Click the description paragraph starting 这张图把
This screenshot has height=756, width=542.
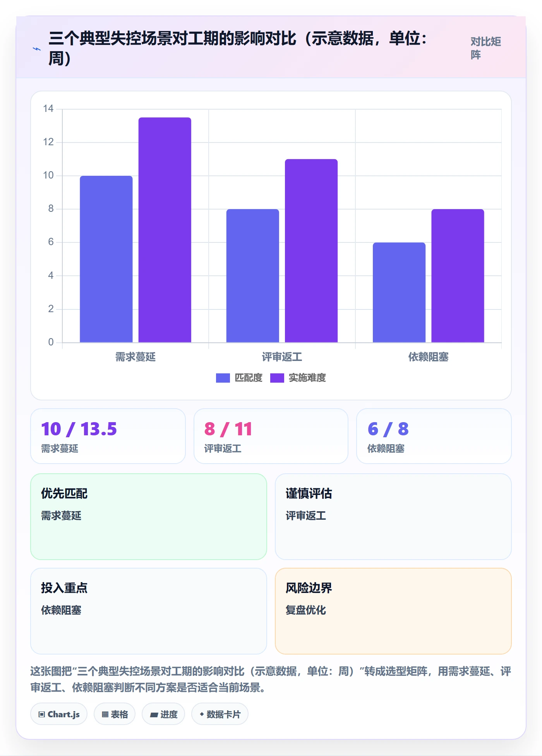pos(271,679)
